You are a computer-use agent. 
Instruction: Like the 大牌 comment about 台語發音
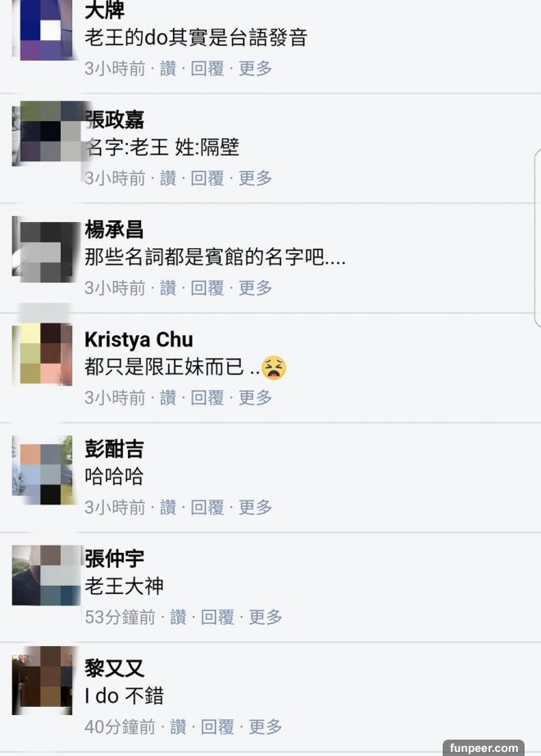pyautogui.click(x=168, y=69)
